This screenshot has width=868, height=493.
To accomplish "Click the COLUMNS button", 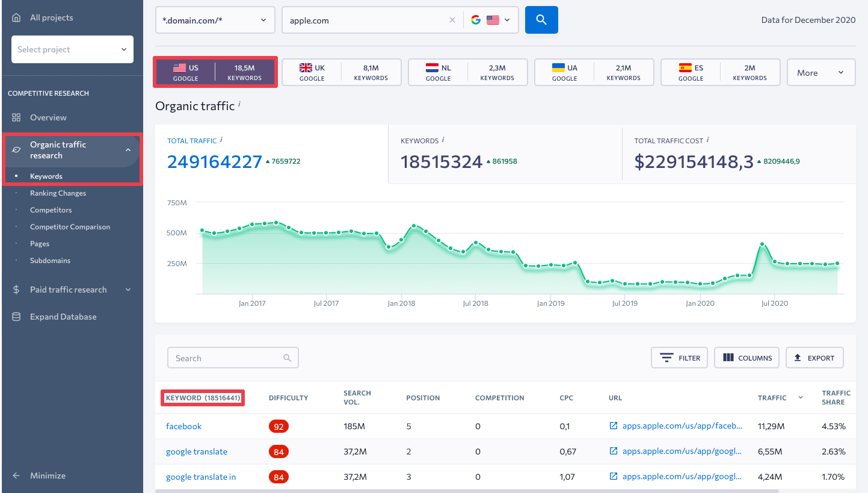I will coord(747,358).
